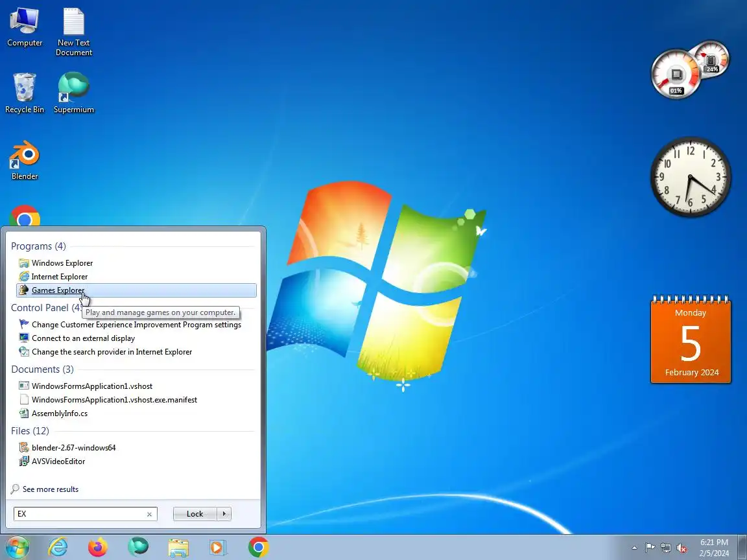The image size is (747, 560).
Task: Open blender-2.67-windows64 file result
Action: pos(73,448)
